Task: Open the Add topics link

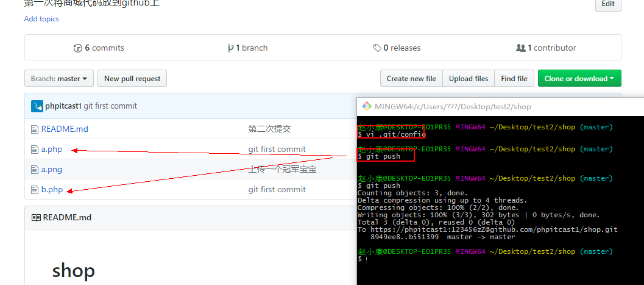Action: point(41,19)
